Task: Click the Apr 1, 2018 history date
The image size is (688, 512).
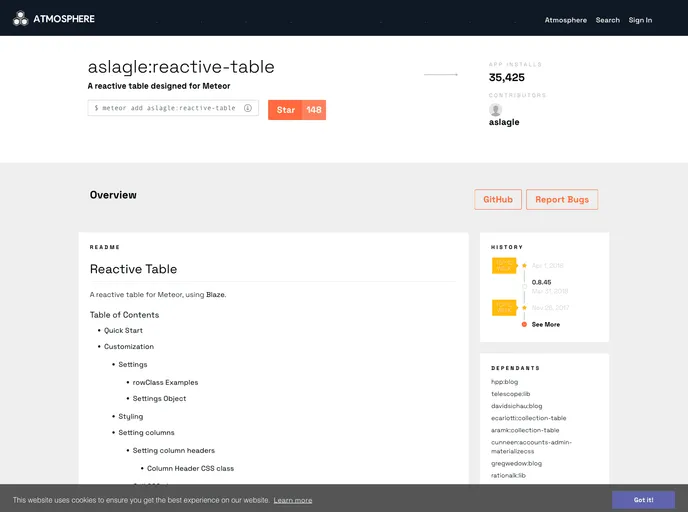Action: click(548, 265)
